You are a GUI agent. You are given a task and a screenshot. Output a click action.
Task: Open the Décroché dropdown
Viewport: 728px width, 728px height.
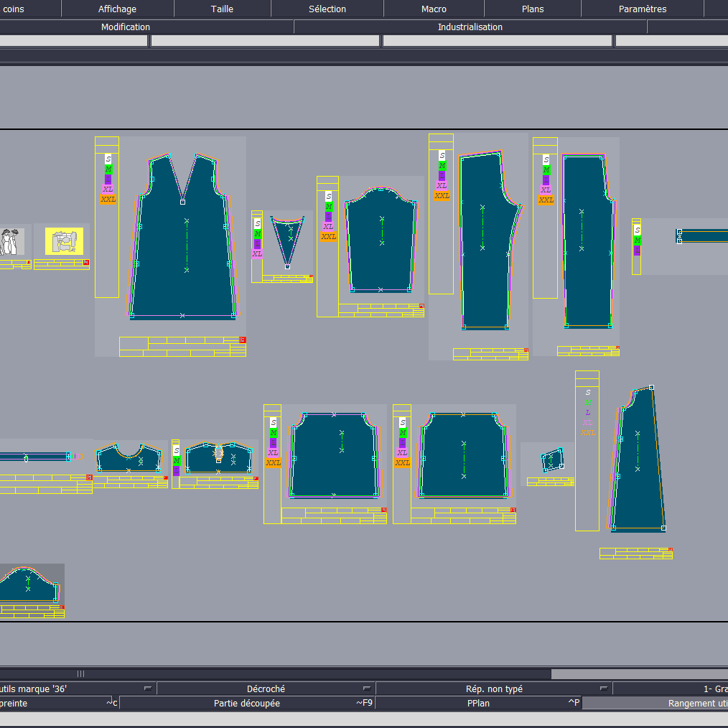(x=266, y=689)
